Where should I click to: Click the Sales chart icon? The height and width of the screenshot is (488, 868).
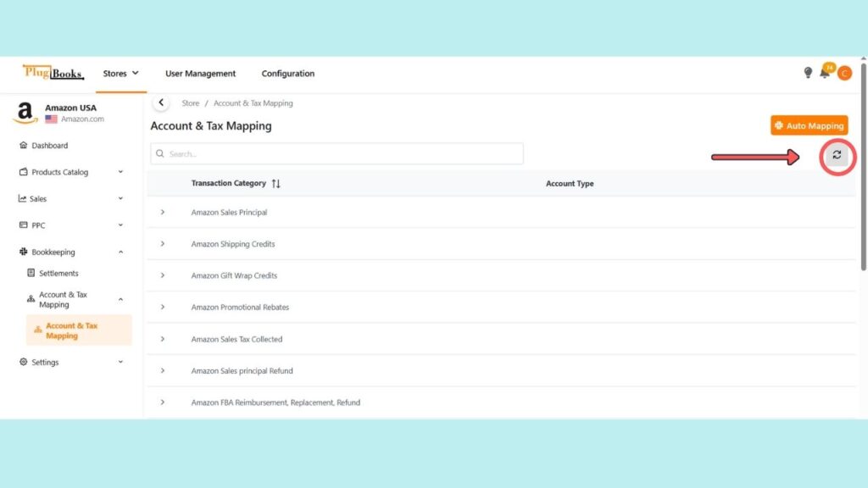pyautogui.click(x=22, y=198)
